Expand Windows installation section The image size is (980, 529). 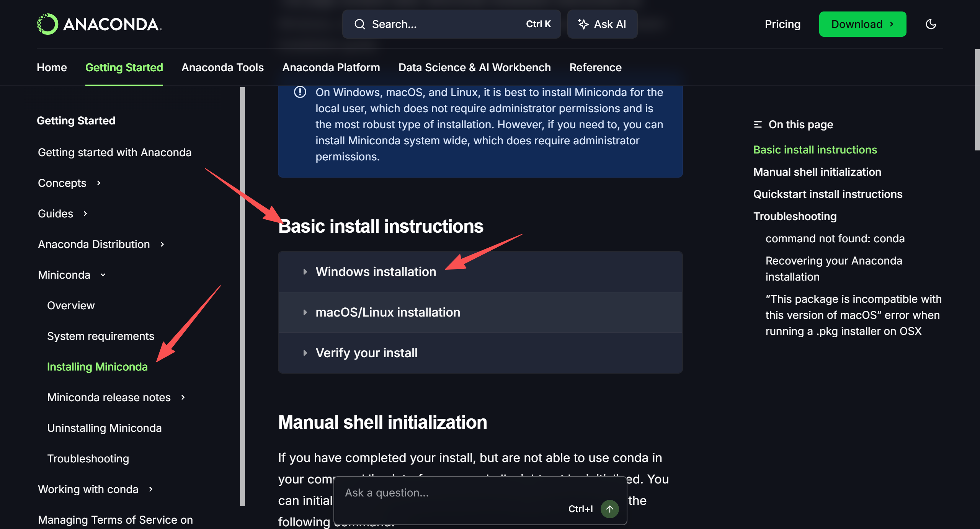(x=376, y=271)
